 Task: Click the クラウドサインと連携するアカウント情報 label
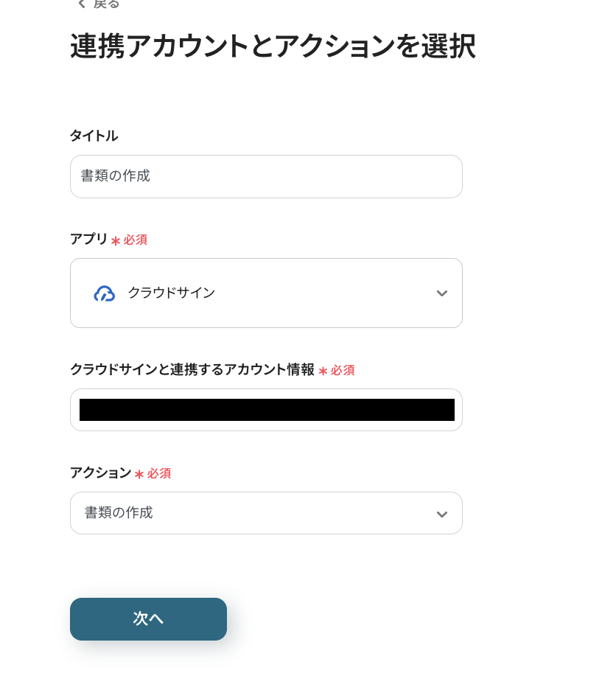[x=192, y=369]
